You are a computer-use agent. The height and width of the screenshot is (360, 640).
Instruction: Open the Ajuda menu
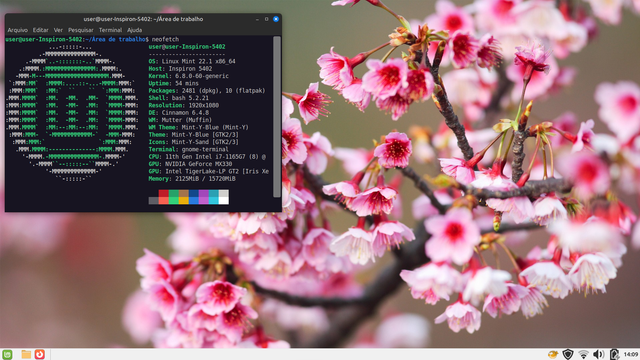coord(134,30)
